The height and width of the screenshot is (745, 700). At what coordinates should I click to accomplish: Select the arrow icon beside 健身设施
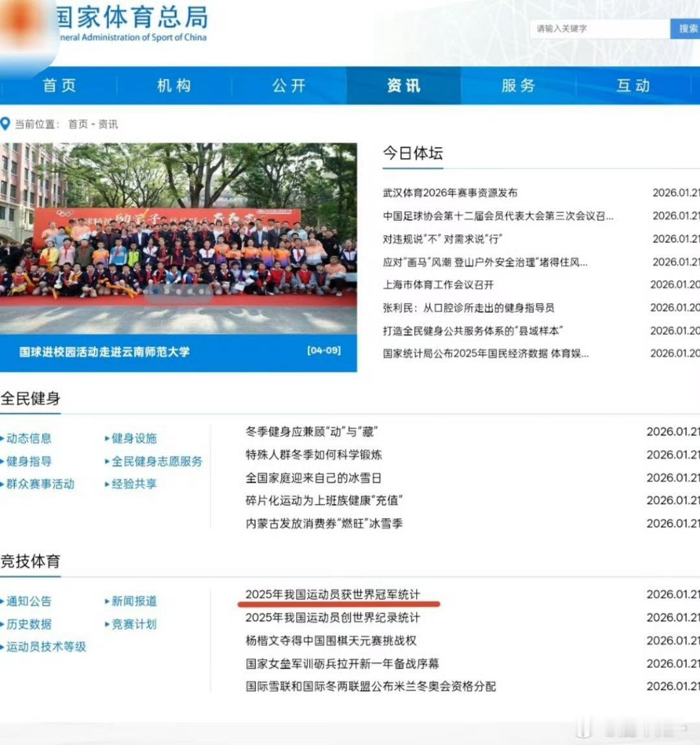(x=107, y=438)
